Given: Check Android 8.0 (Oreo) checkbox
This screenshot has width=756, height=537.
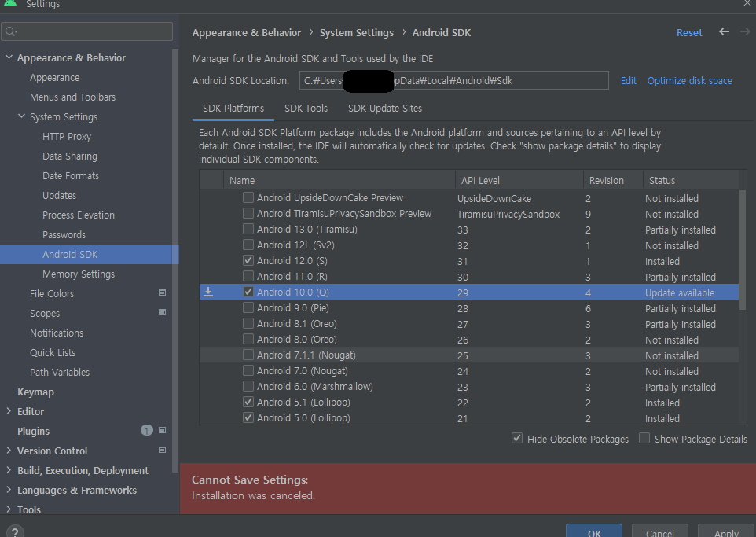Looking at the screenshot, I should click(x=248, y=339).
